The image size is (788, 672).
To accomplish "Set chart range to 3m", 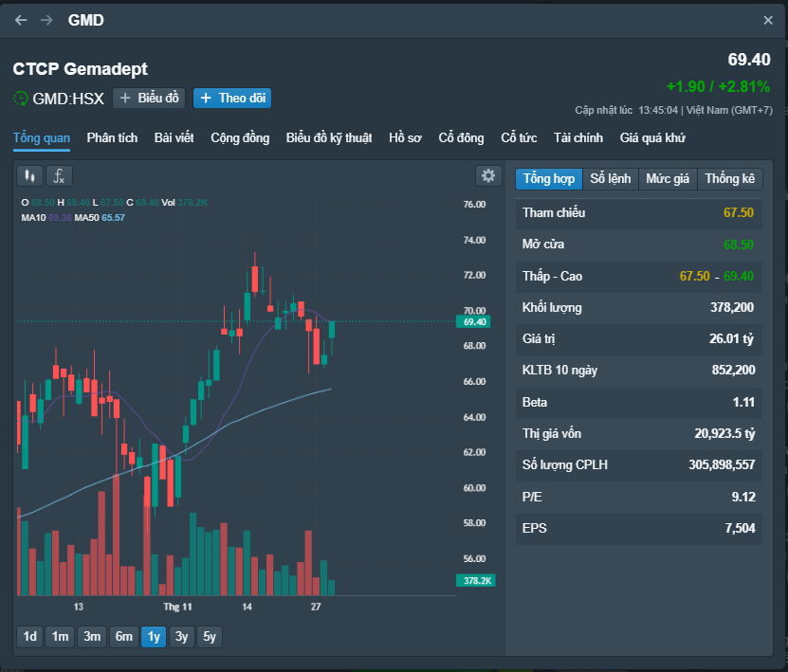I will [92, 637].
